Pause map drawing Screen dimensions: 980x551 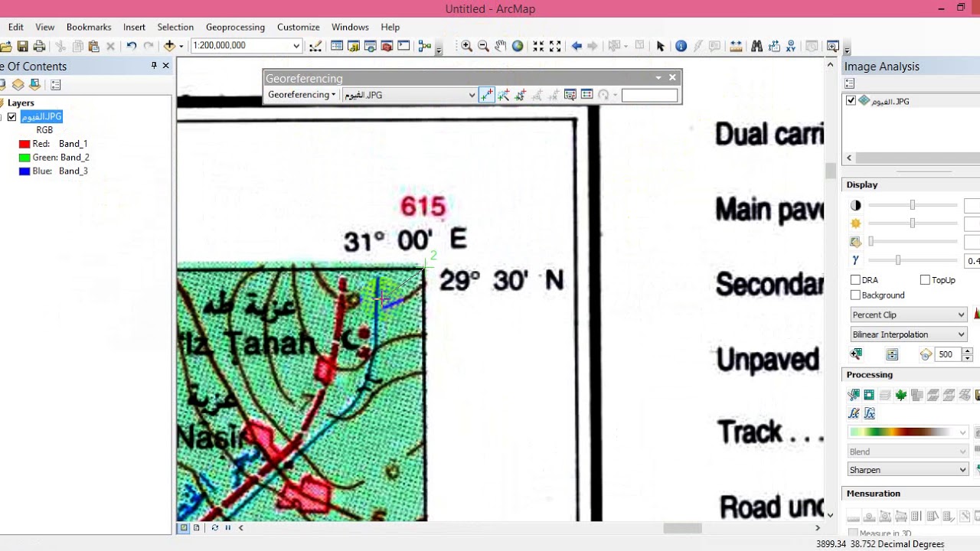(x=227, y=527)
